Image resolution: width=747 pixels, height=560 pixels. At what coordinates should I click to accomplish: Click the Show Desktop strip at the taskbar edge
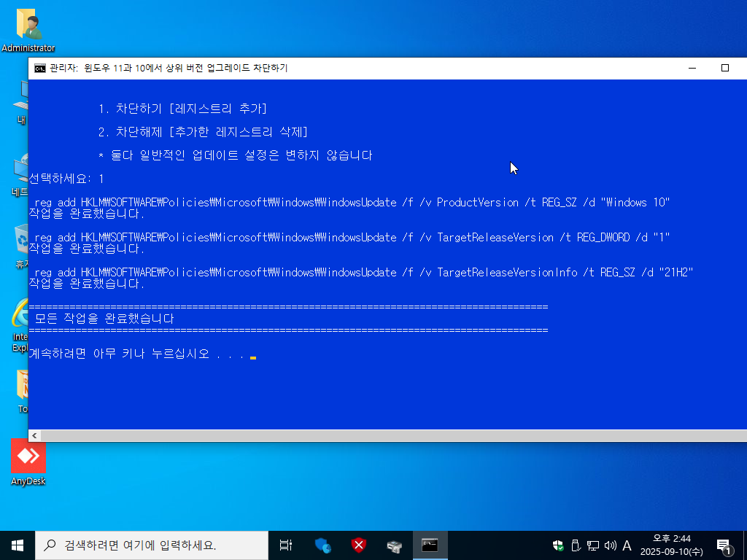click(745, 545)
